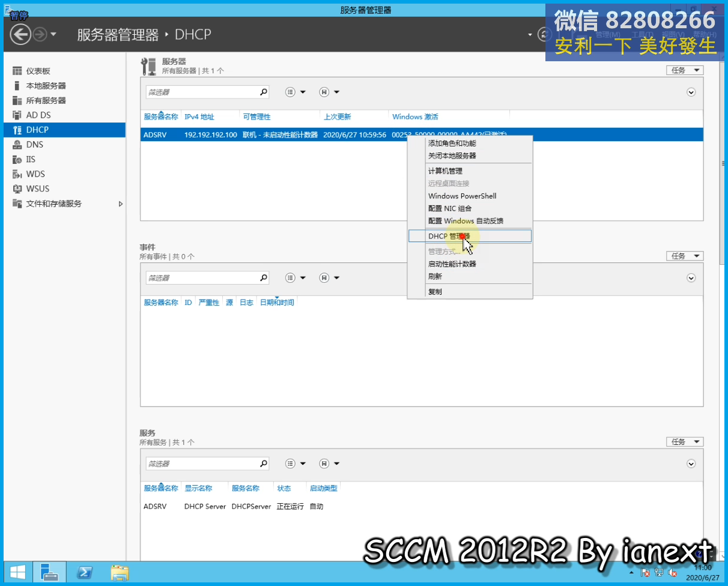Sort events by 严重性 column
Image resolution: width=728 pixels, height=586 pixels.
tap(209, 303)
